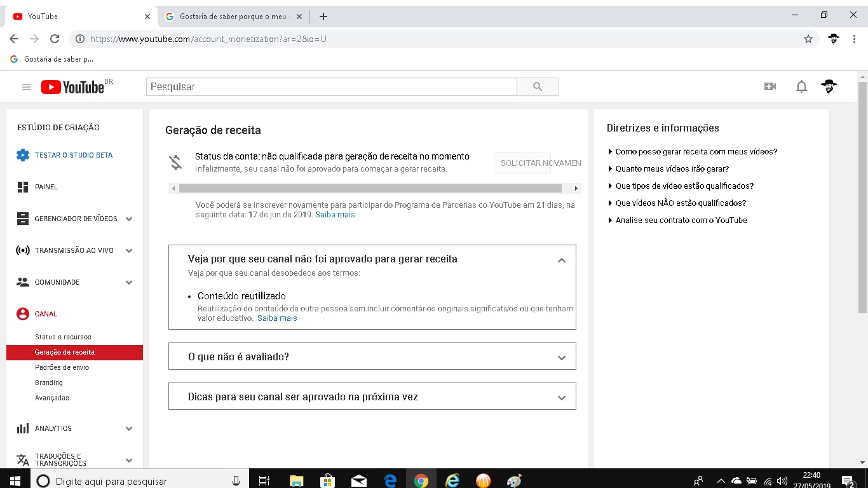Click the Painel dashboard icon
Image resolution: width=868 pixels, height=488 pixels.
pyautogui.click(x=23, y=187)
